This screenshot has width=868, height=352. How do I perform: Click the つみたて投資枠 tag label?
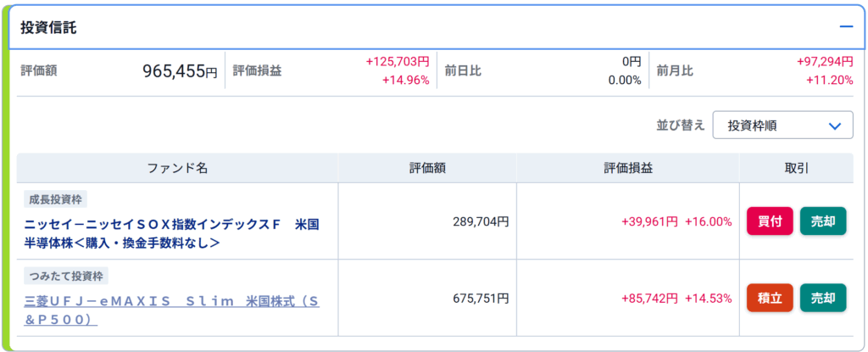[x=66, y=276]
